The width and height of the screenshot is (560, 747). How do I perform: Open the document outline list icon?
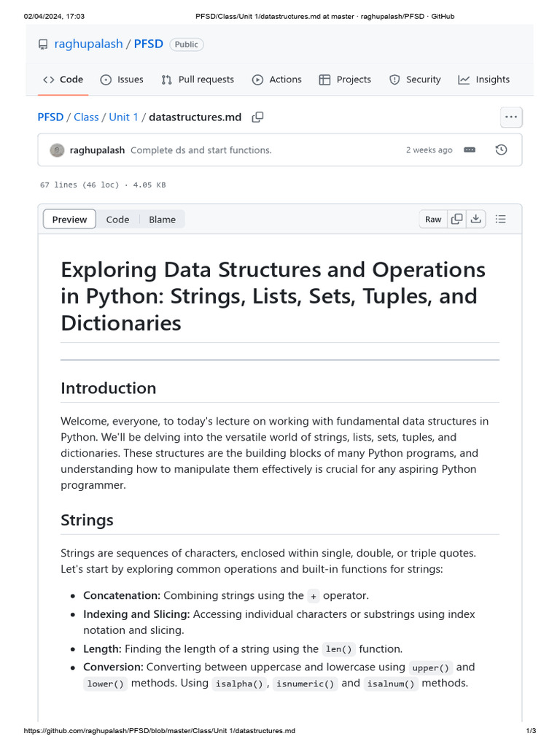(x=501, y=219)
